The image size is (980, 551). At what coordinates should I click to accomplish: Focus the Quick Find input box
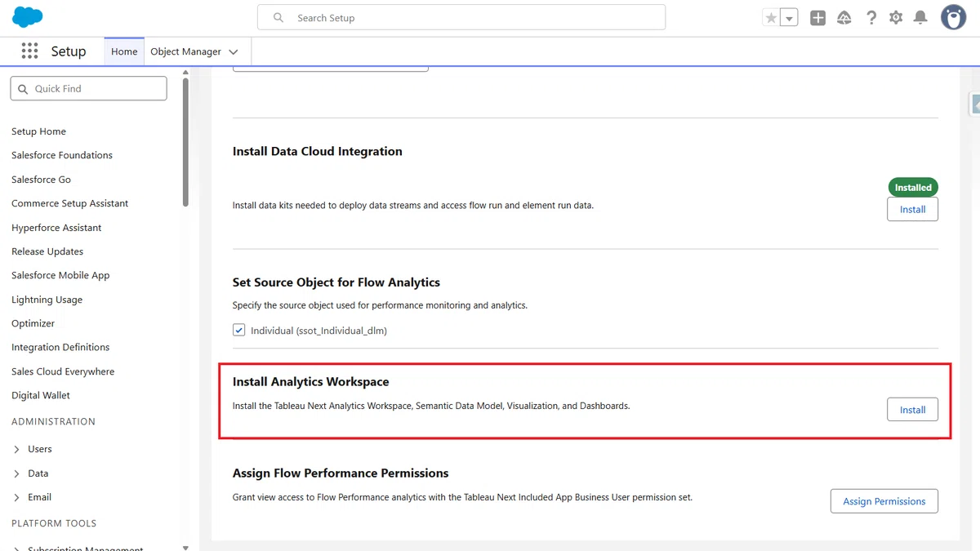(x=88, y=88)
